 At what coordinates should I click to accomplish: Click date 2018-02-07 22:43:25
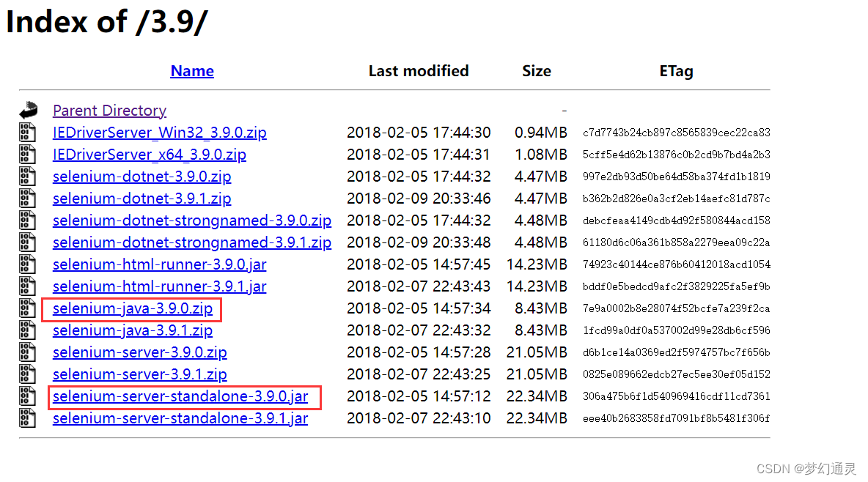tap(419, 374)
